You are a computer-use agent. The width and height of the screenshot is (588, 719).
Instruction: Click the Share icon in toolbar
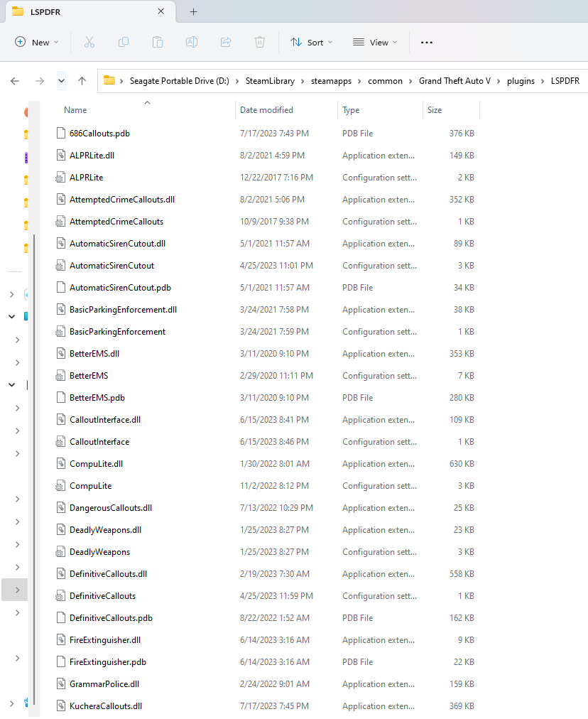click(226, 42)
